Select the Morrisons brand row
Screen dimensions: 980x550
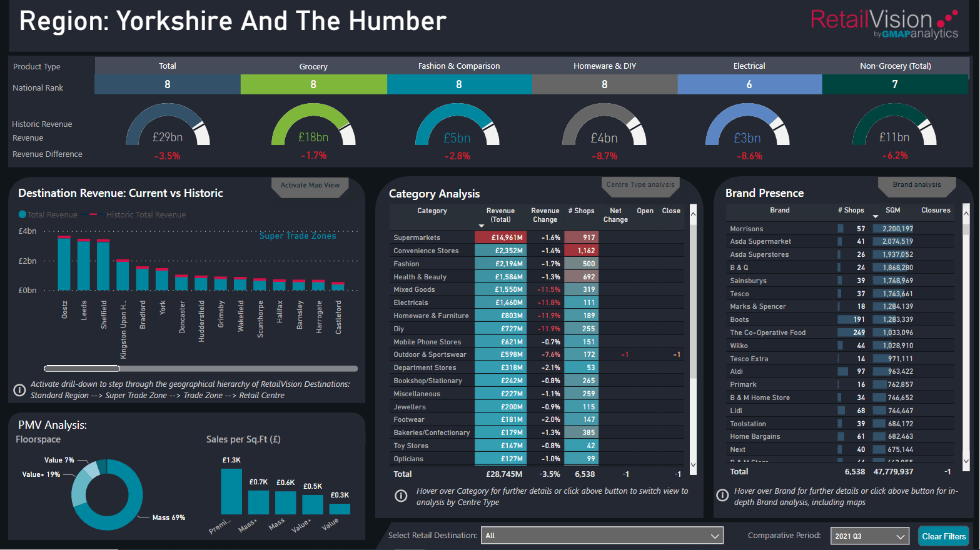[840, 229]
